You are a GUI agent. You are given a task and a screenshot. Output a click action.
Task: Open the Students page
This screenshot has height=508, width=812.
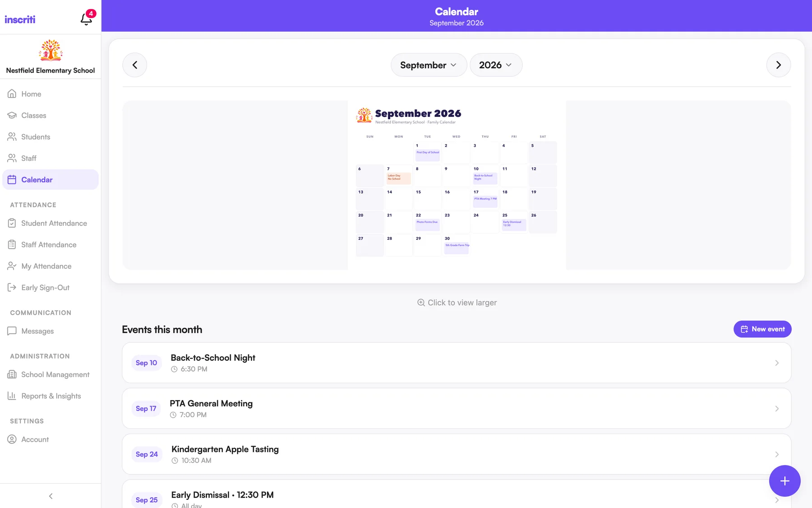tap(51, 137)
